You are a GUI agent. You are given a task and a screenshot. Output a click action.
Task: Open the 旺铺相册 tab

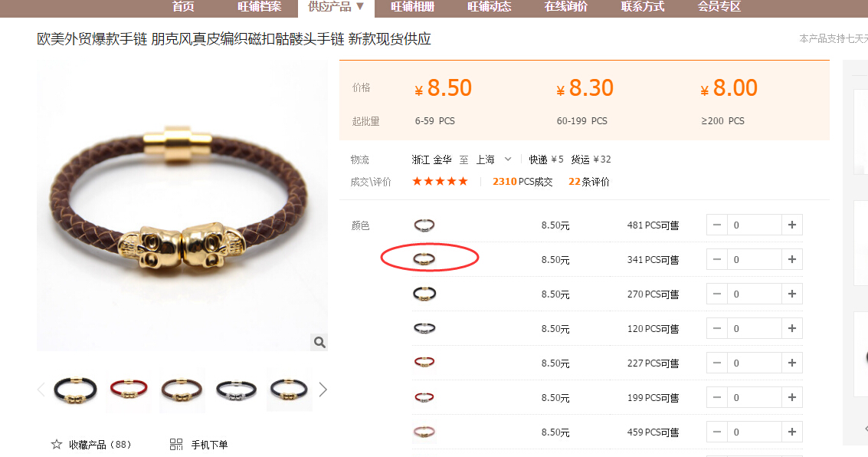pyautogui.click(x=412, y=7)
